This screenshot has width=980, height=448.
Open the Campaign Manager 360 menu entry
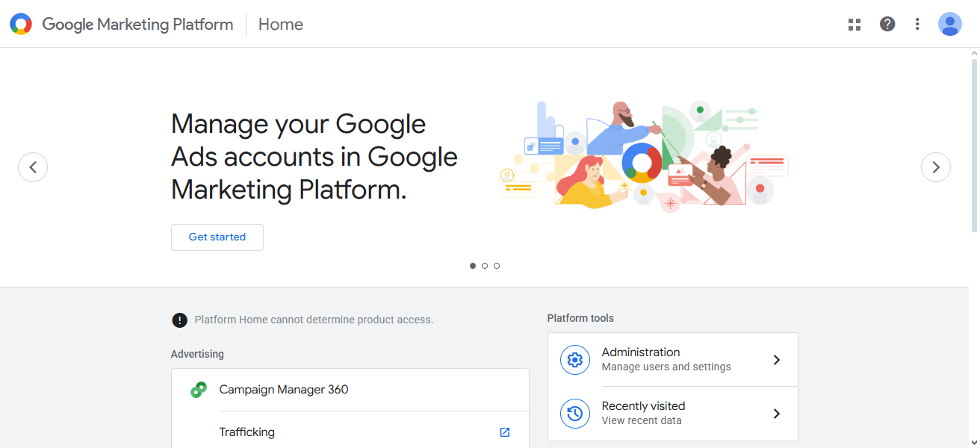tap(283, 389)
